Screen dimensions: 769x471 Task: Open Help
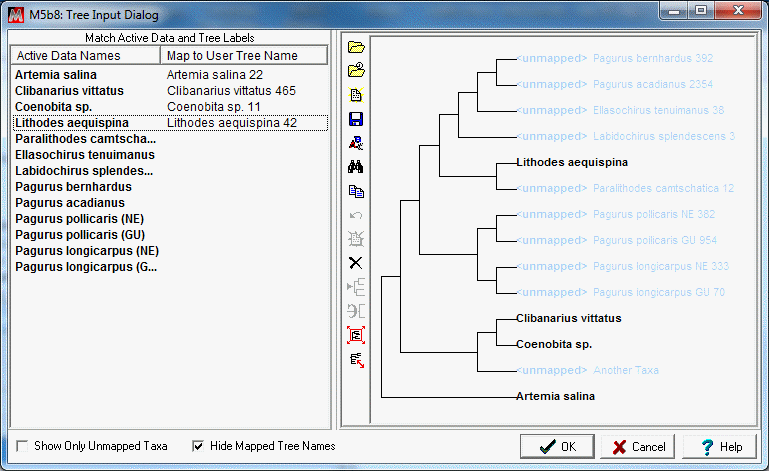(719, 446)
